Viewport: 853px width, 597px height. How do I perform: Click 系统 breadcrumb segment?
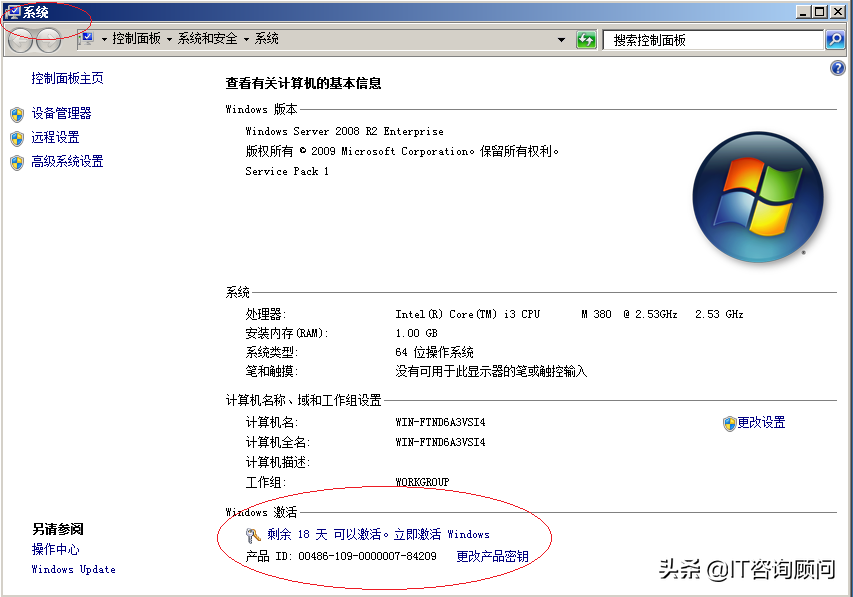[267, 39]
